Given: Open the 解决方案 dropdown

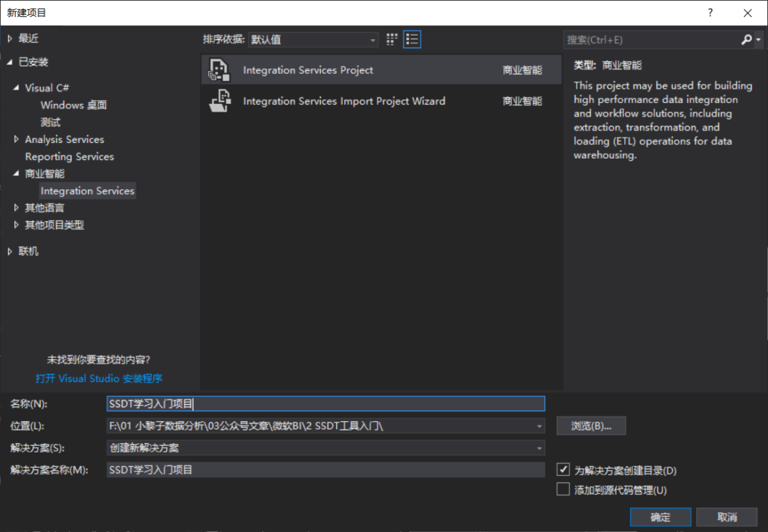Looking at the screenshot, I should pyautogui.click(x=539, y=448).
